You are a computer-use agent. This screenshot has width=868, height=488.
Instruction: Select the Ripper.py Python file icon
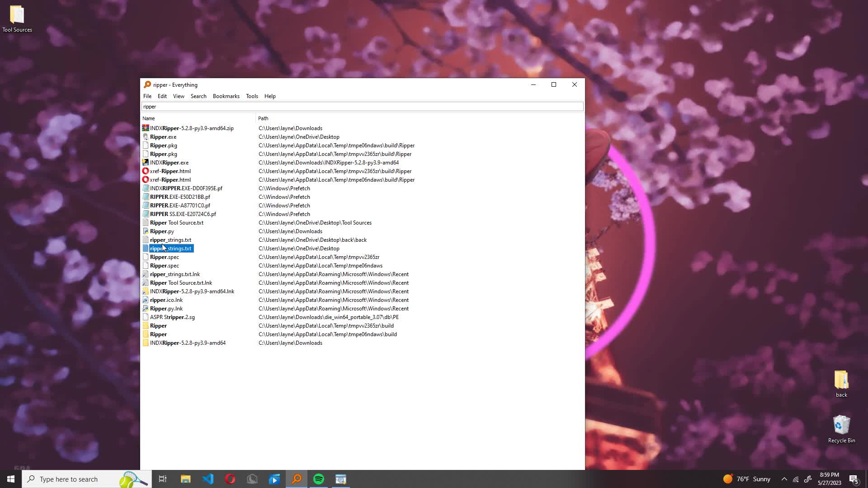pos(145,231)
